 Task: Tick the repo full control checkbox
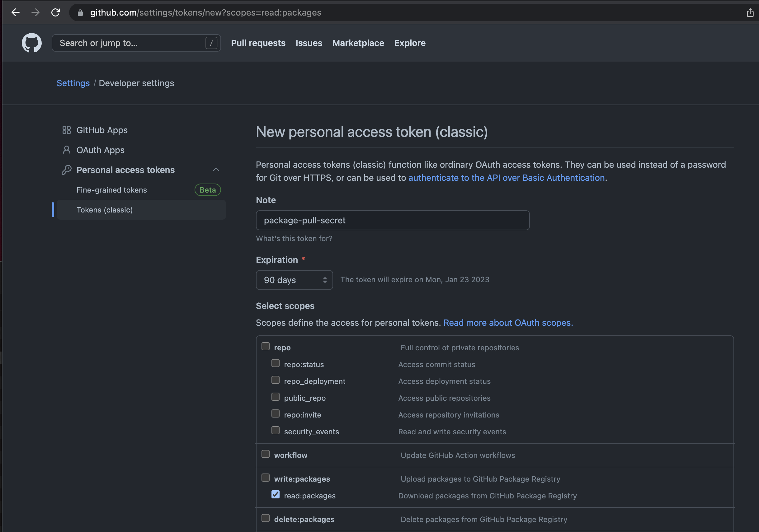[x=266, y=346]
